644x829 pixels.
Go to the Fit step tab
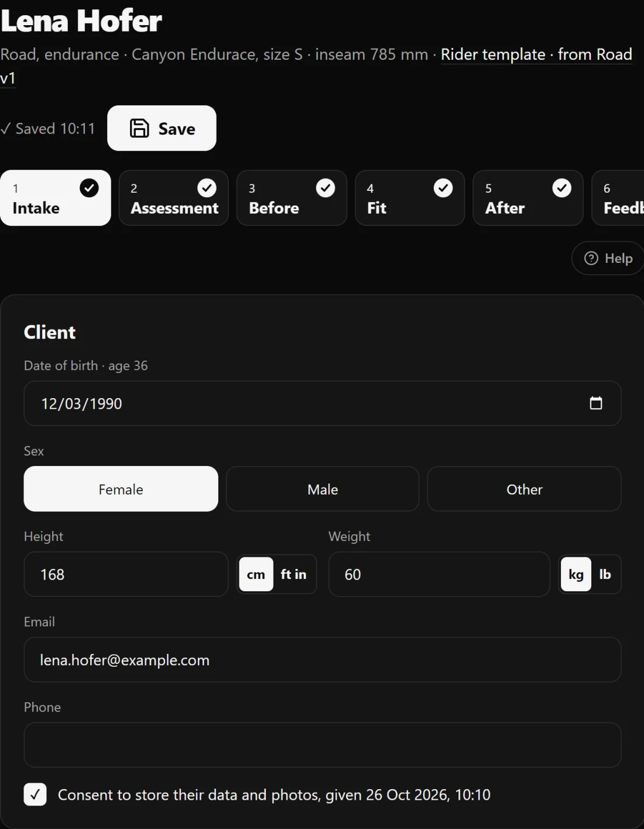coord(410,198)
